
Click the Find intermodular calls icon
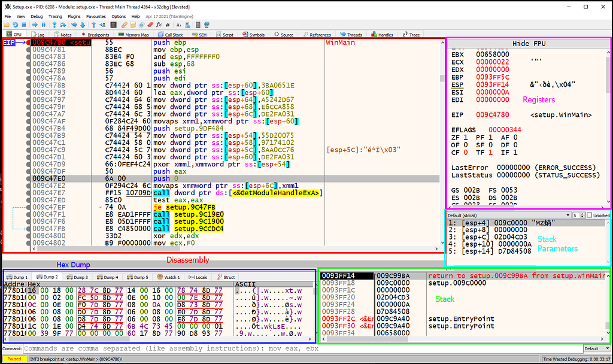pos(187,25)
